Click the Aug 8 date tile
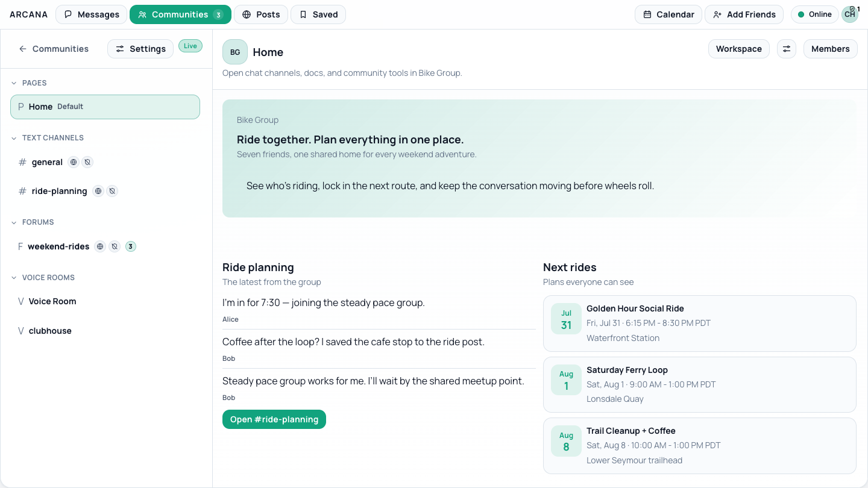The image size is (868, 488). (x=566, y=441)
